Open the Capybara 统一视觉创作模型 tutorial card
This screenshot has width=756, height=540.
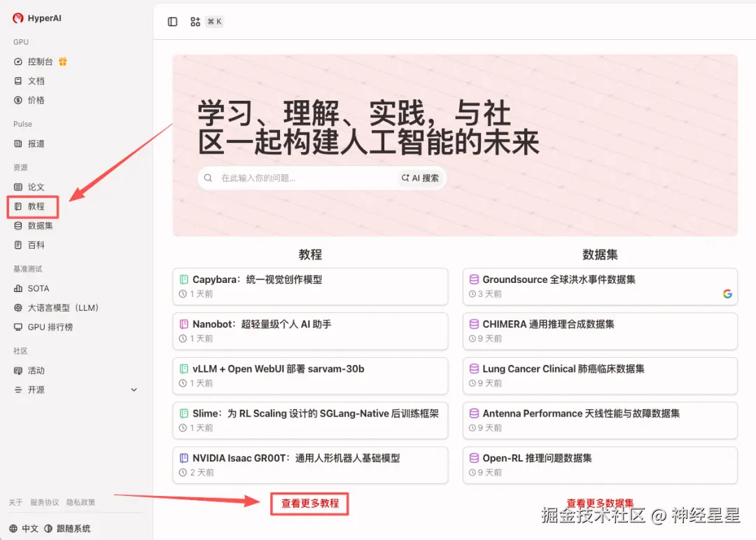[x=310, y=286]
